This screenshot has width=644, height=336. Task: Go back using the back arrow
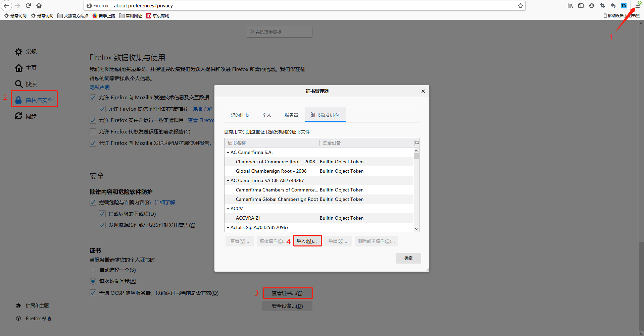coord(6,6)
